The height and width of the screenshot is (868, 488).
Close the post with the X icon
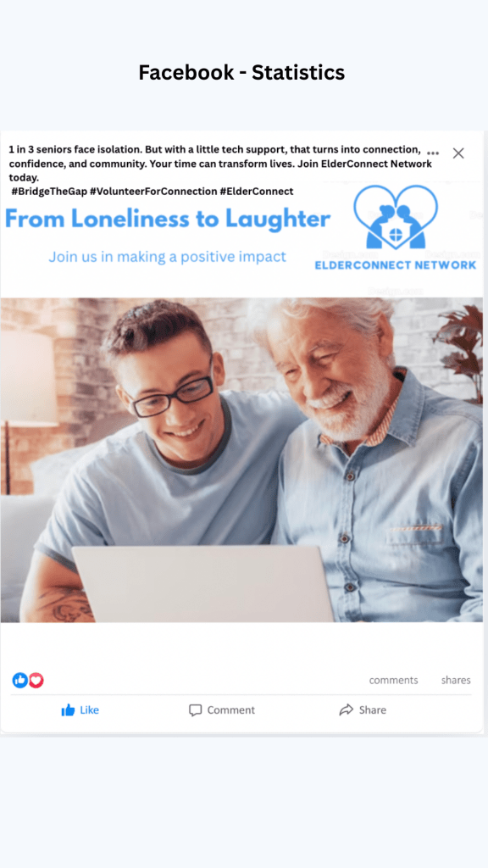(458, 153)
